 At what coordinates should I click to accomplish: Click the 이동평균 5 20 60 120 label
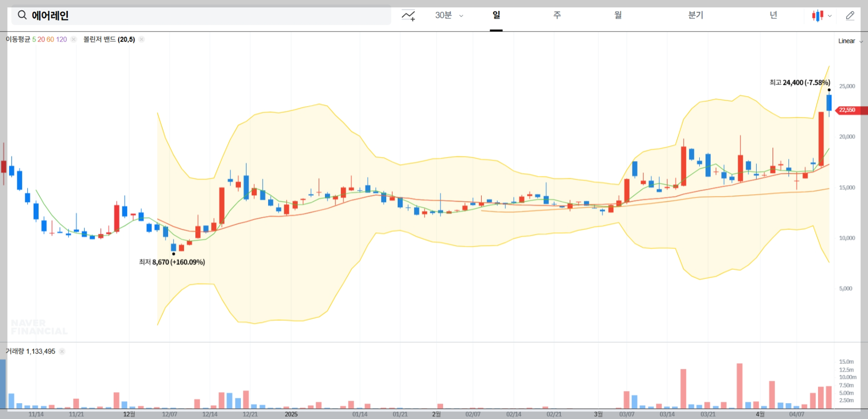[x=36, y=40]
